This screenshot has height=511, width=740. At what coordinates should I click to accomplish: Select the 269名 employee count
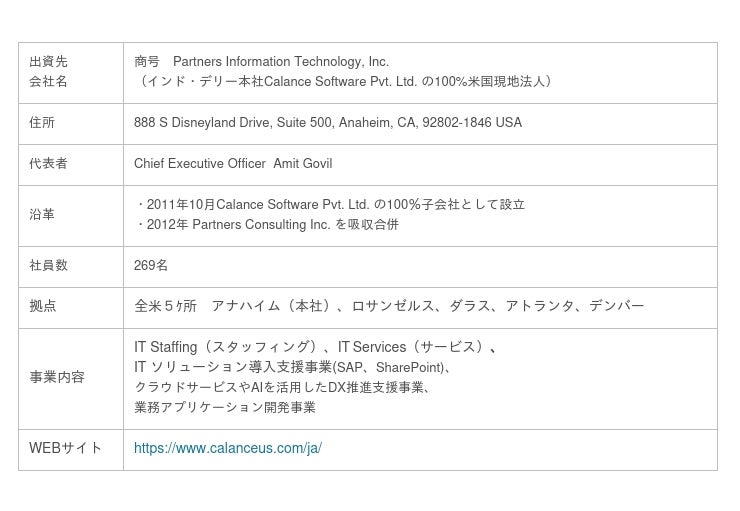tap(151, 265)
